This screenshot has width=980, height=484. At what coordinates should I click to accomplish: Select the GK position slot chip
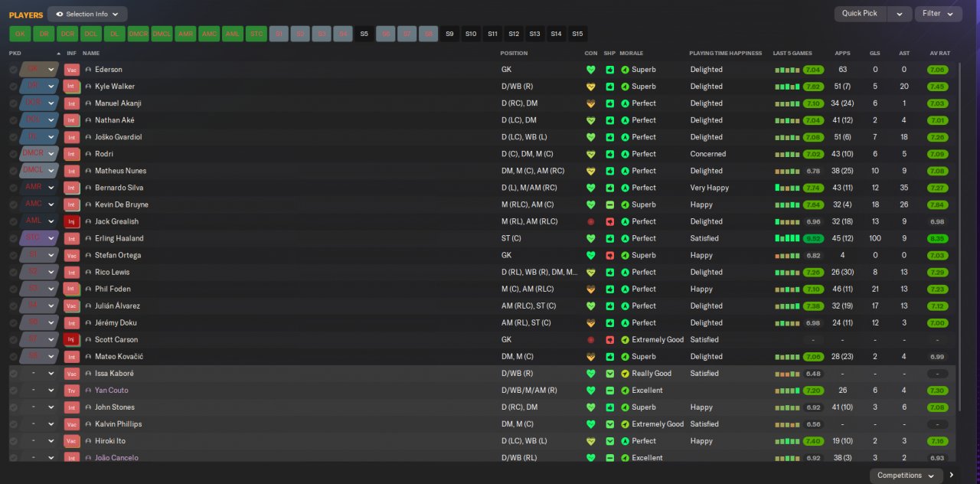[20, 34]
